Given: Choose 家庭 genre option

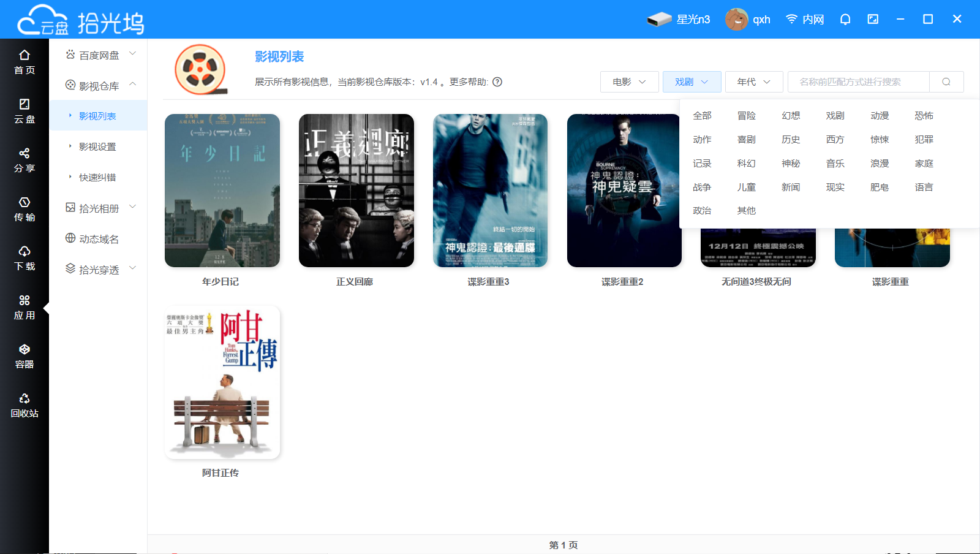Looking at the screenshot, I should click(x=924, y=163).
